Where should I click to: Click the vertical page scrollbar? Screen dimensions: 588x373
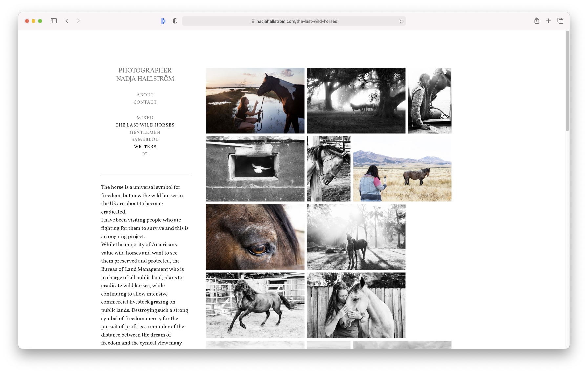567,81
